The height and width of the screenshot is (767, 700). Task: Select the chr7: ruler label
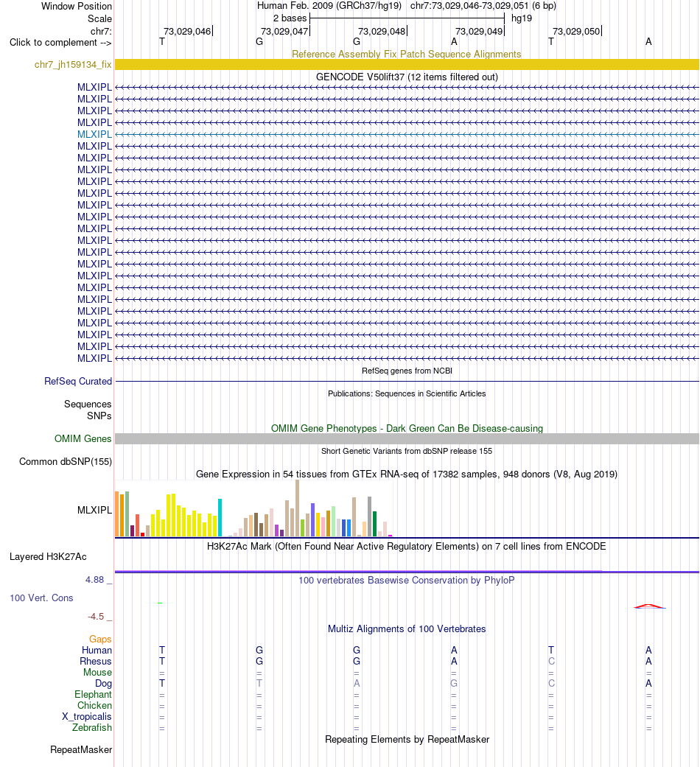(x=101, y=31)
